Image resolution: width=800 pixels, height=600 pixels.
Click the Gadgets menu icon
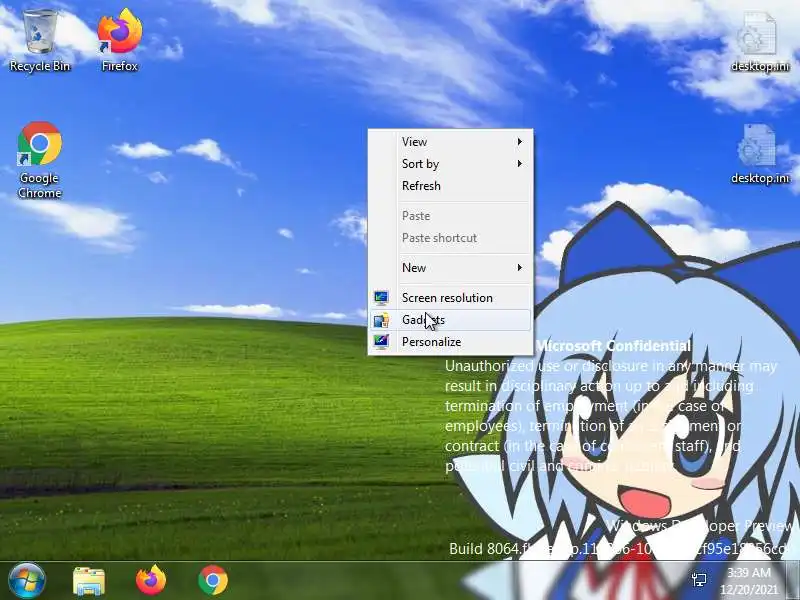click(x=381, y=320)
